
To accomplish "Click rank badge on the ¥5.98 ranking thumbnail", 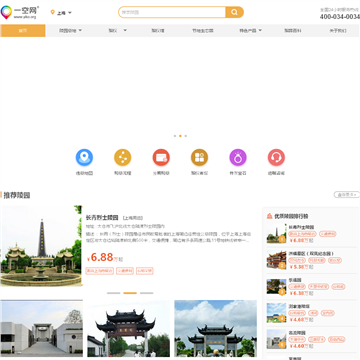I will (x=282, y=265).
